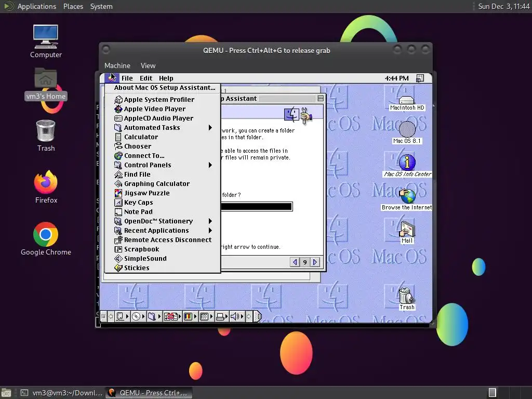532x399 pixels.
Task: Open the File Sharing strip module
Action: [x=154, y=316]
